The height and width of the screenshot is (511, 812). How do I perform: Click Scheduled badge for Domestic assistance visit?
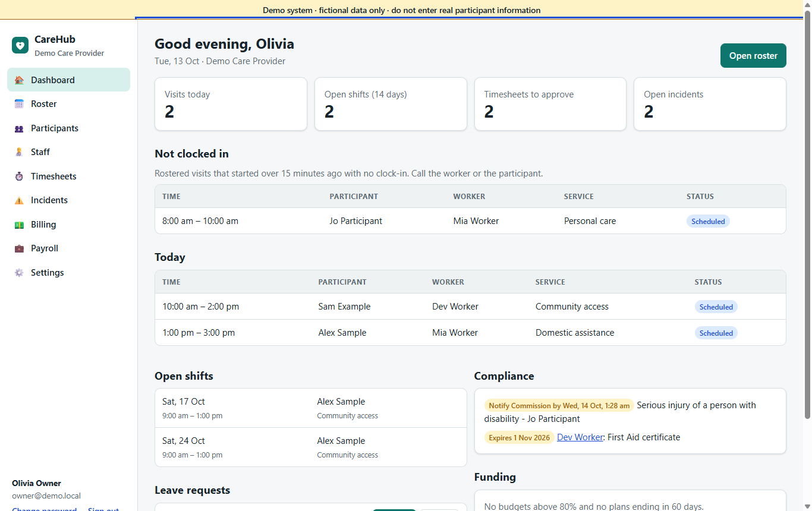coord(716,333)
